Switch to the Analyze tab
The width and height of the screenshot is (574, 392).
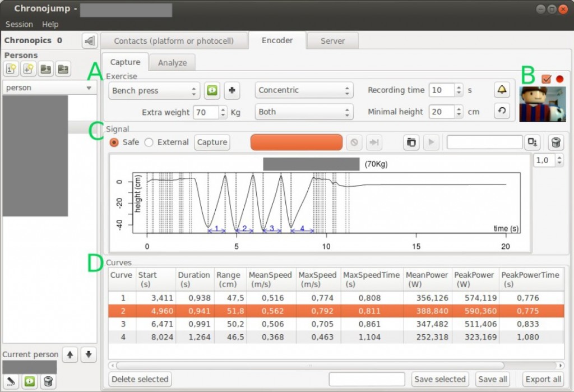pos(172,62)
